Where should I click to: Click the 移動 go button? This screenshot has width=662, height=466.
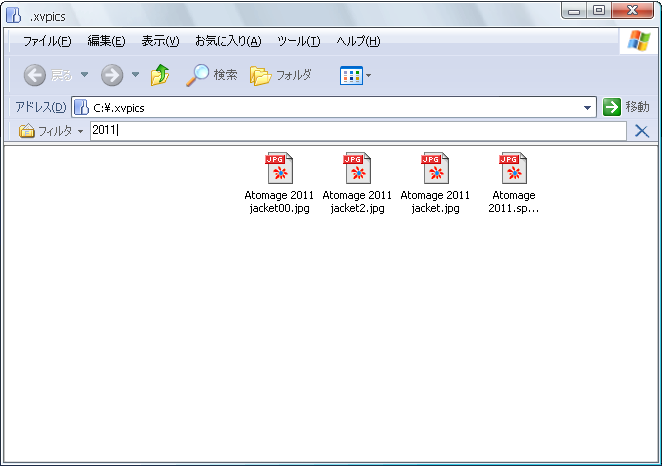(626, 107)
